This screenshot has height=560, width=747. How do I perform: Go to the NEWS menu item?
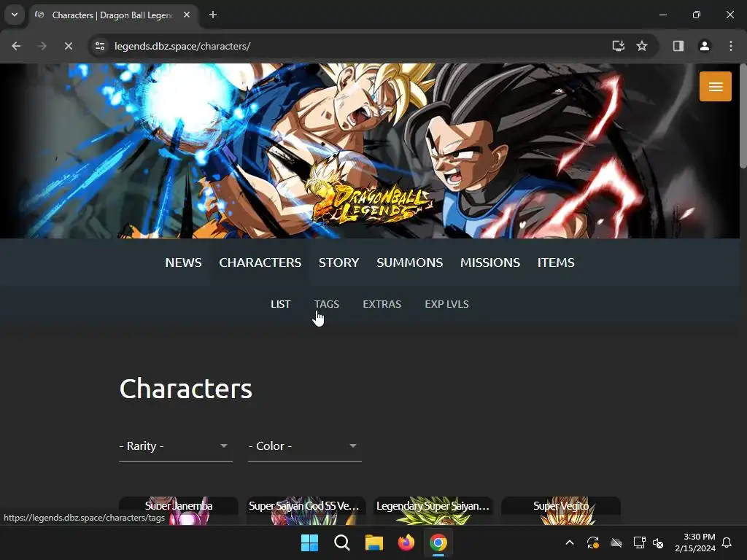pyautogui.click(x=183, y=262)
